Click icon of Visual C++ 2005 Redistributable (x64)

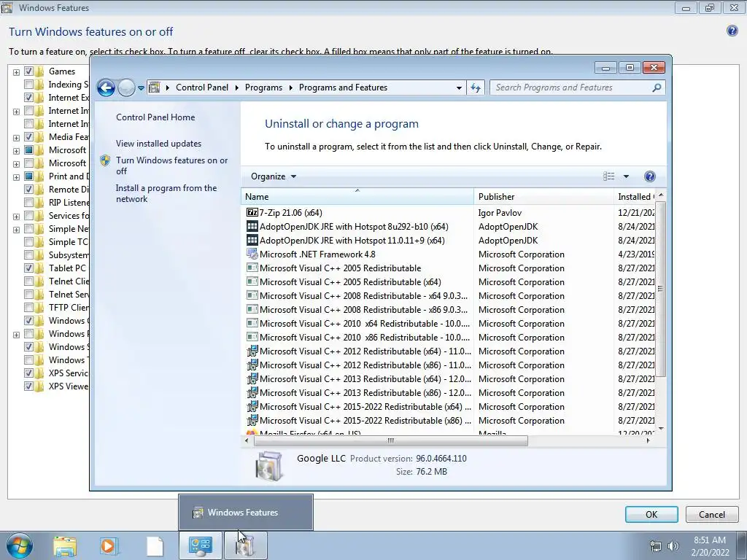coord(252,281)
